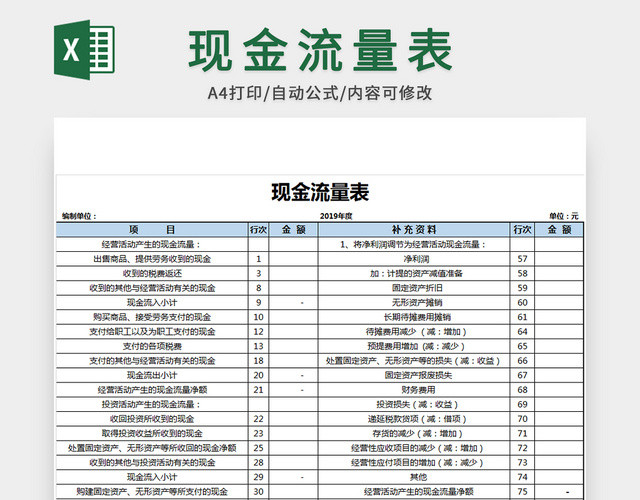Click cell 存货的减少（减：增加）
640x500 pixels.
click(x=414, y=433)
